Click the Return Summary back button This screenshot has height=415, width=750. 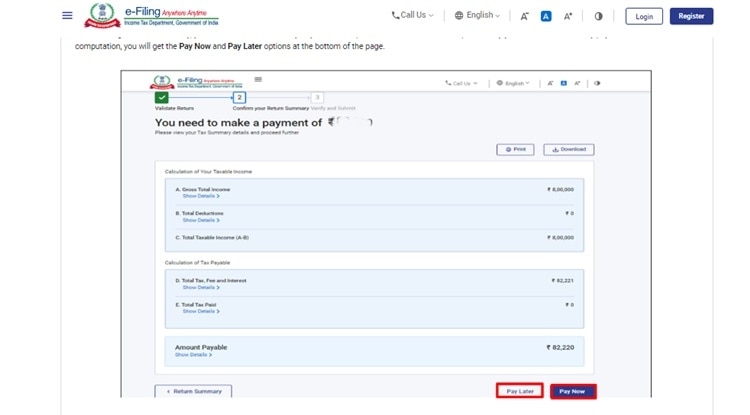(194, 391)
